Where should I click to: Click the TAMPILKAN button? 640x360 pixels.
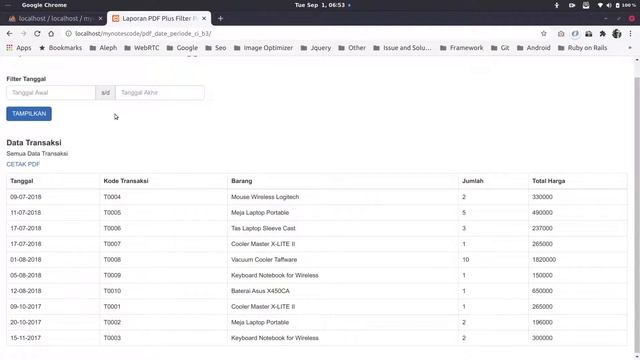pos(29,113)
